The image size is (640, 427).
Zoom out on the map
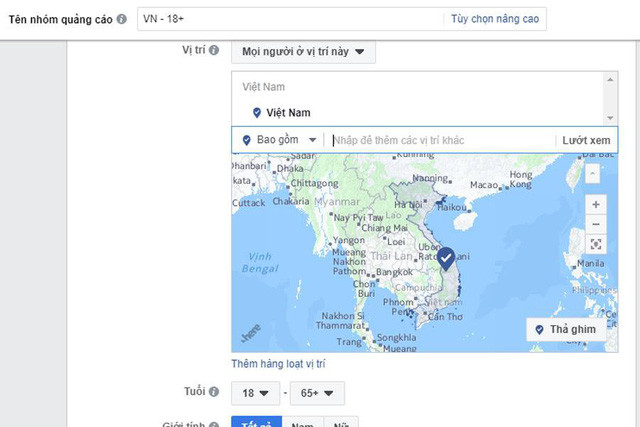(x=595, y=224)
